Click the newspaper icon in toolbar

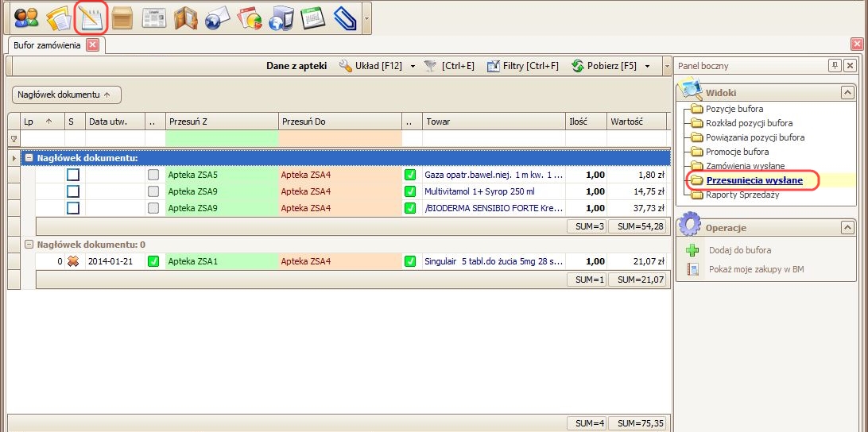point(154,17)
